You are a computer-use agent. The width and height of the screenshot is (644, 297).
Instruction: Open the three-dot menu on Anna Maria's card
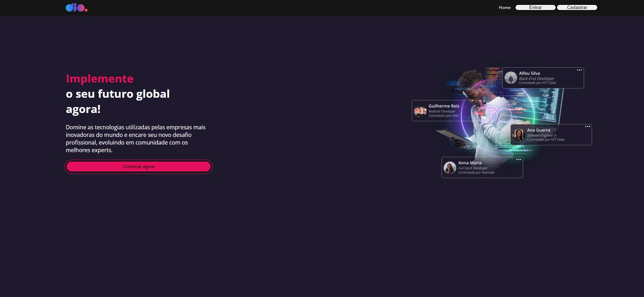tap(519, 159)
